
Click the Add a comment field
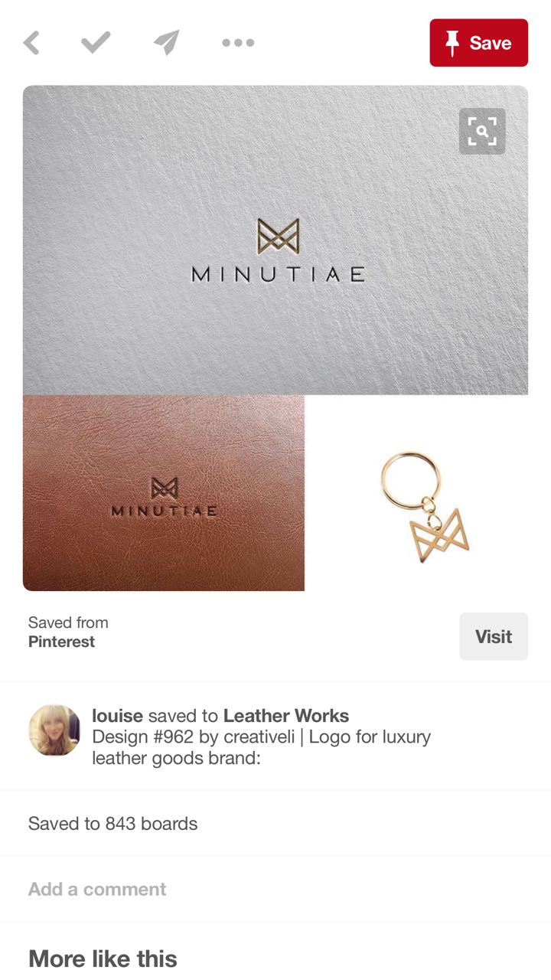click(x=275, y=889)
